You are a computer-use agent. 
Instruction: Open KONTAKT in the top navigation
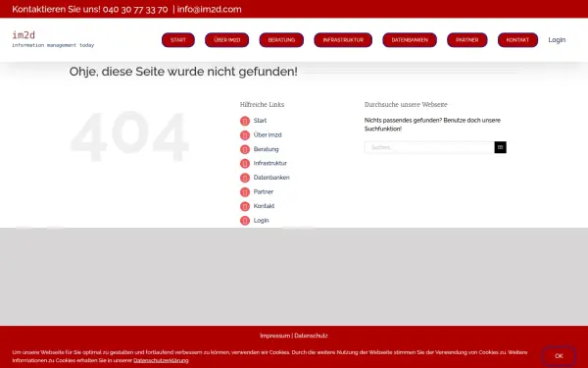click(517, 40)
